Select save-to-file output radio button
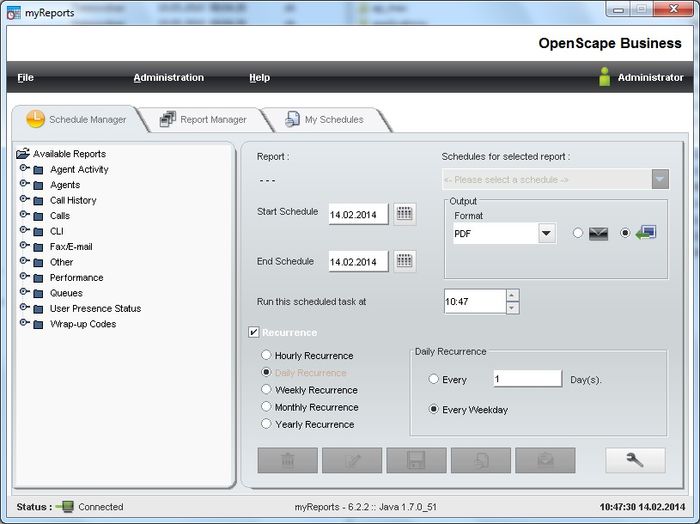Viewport: 700px width, 524px height. (625, 233)
